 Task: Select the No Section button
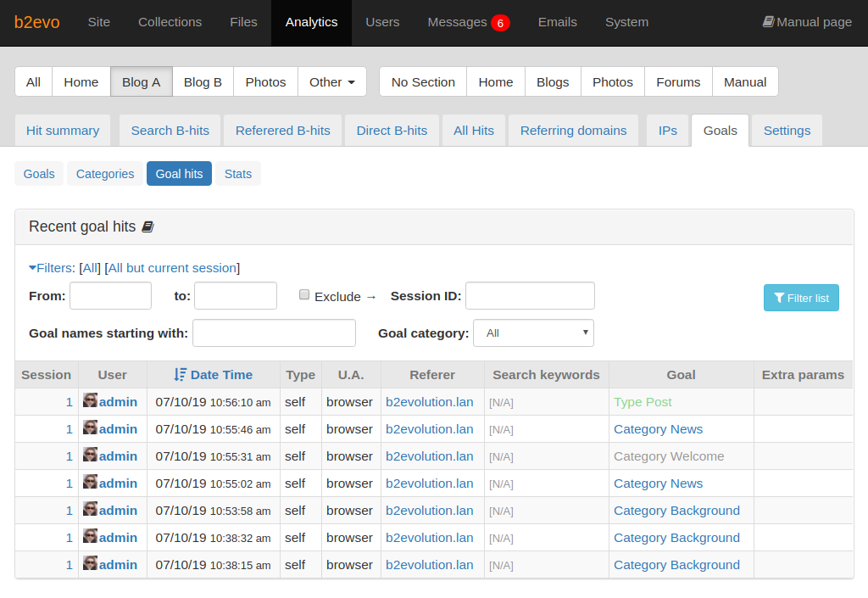click(423, 82)
